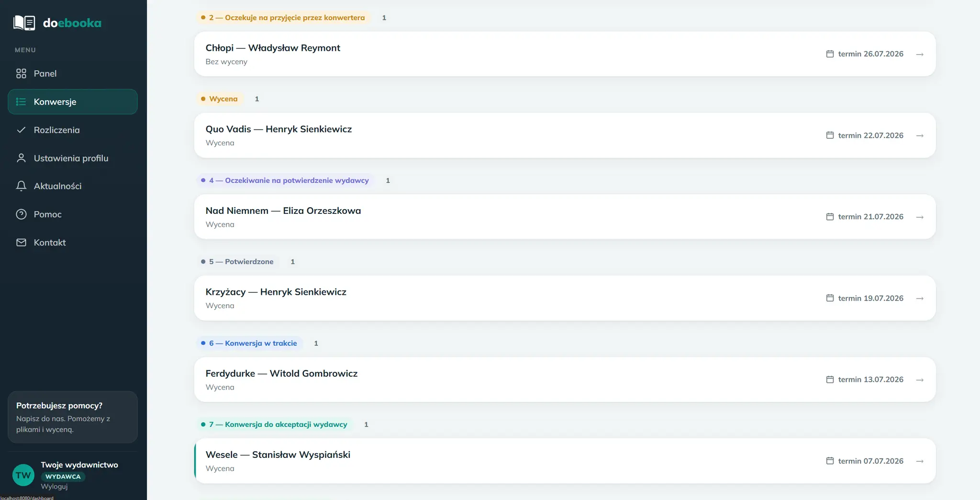Click the Wycena label under Krzyżacy
980x500 pixels.
pyautogui.click(x=220, y=306)
